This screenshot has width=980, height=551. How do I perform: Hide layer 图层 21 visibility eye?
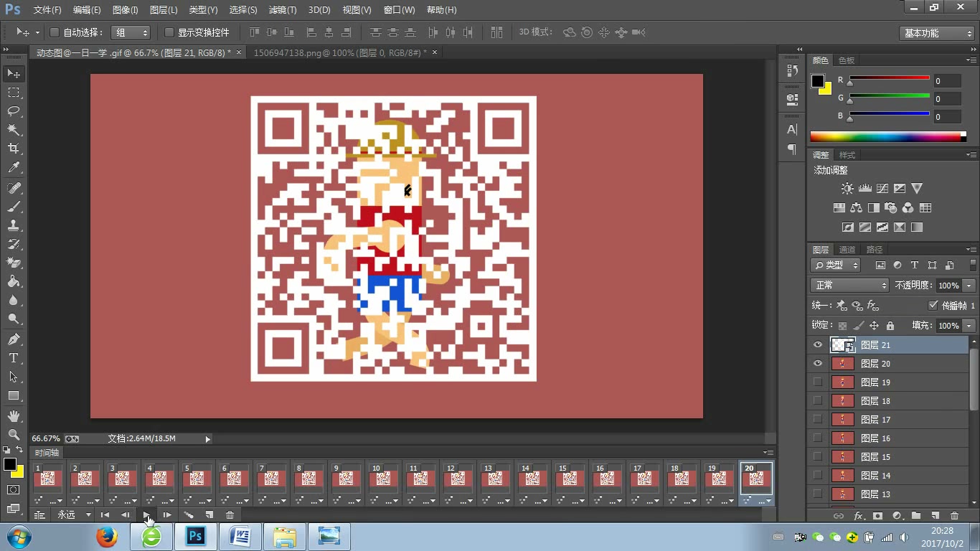point(818,345)
